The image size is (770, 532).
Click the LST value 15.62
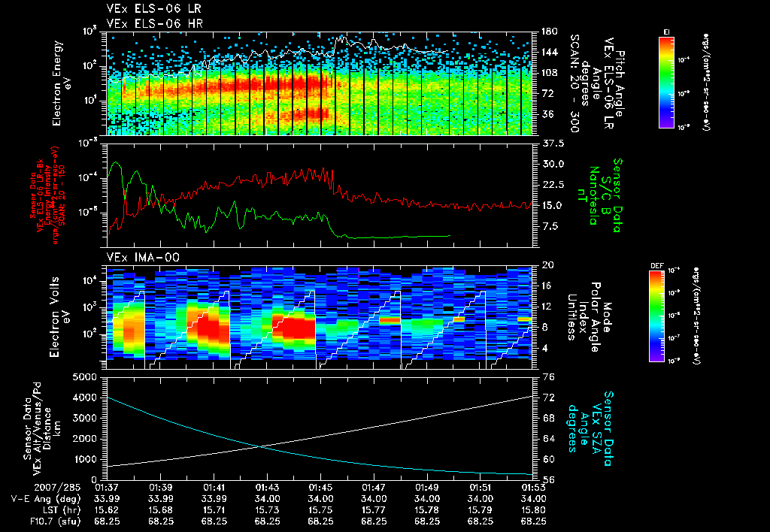(x=107, y=510)
